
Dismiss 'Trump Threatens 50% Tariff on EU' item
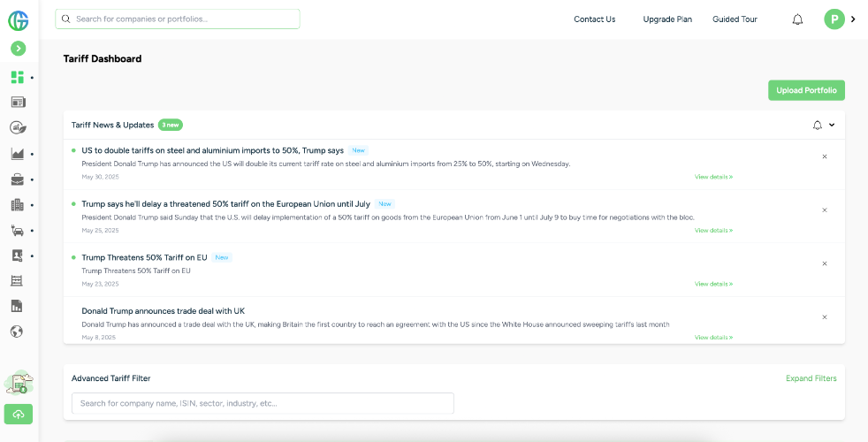click(x=825, y=263)
